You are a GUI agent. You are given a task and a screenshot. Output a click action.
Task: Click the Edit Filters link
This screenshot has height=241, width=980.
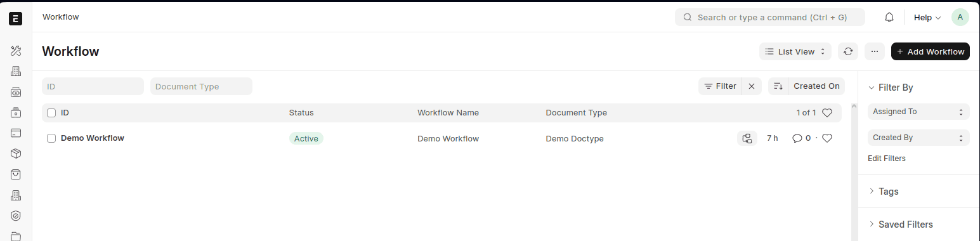pyautogui.click(x=887, y=159)
